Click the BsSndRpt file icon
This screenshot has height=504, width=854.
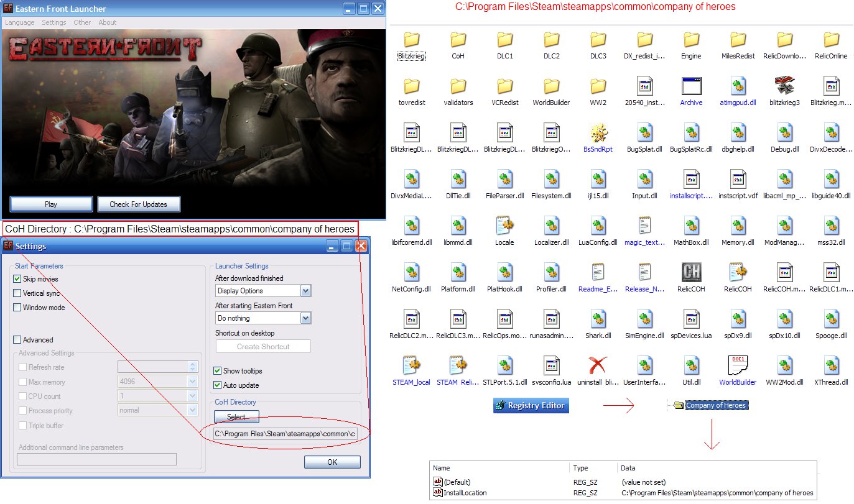tap(598, 132)
